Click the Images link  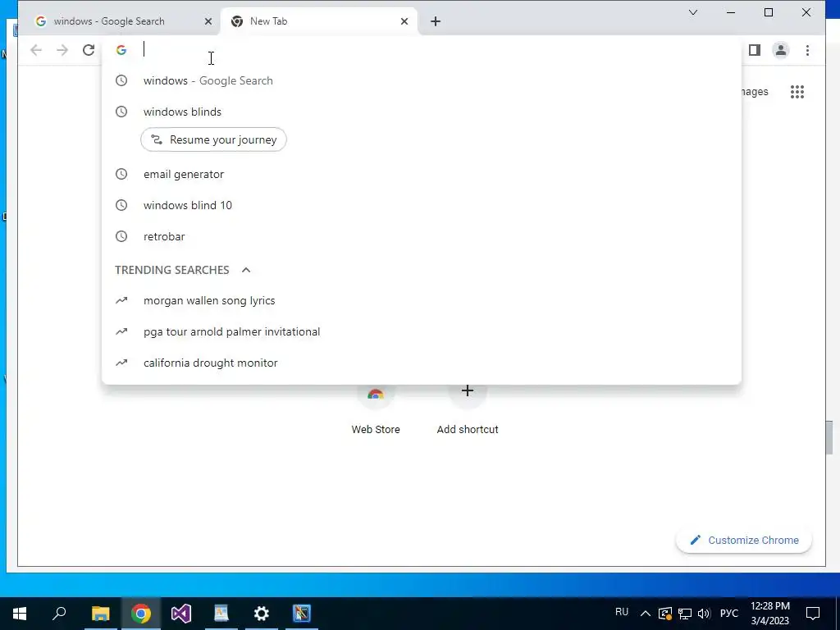(x=755, y=92)
